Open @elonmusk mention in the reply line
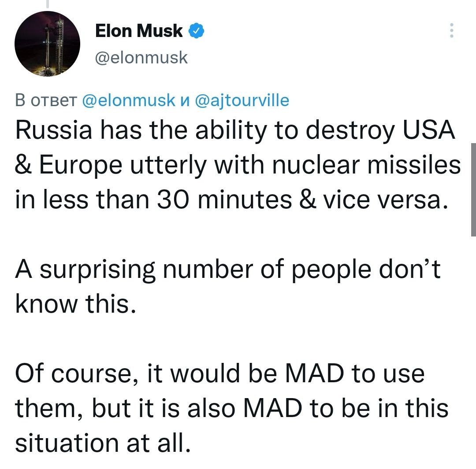The width and height of the screenshot is (476, 469). 129,100
